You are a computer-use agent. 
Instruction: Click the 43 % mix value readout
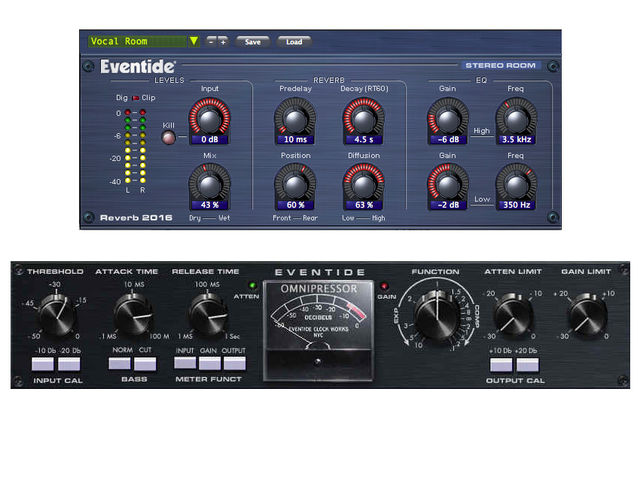[x=209, y=205]
